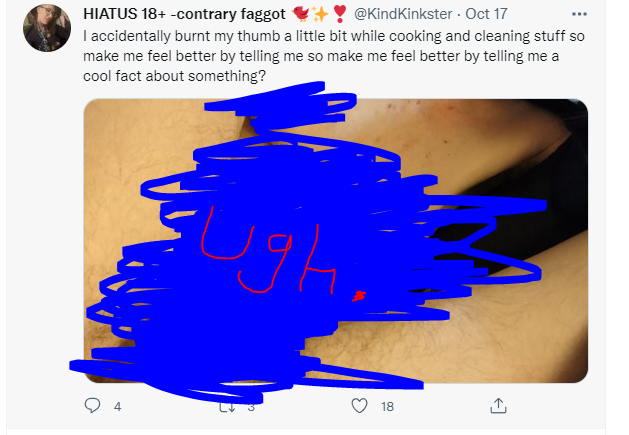Open the three-dot more options menu

579,14
